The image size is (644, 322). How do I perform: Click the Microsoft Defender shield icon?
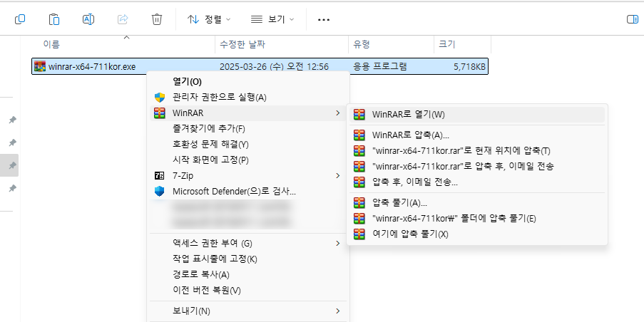coord(159,191)
